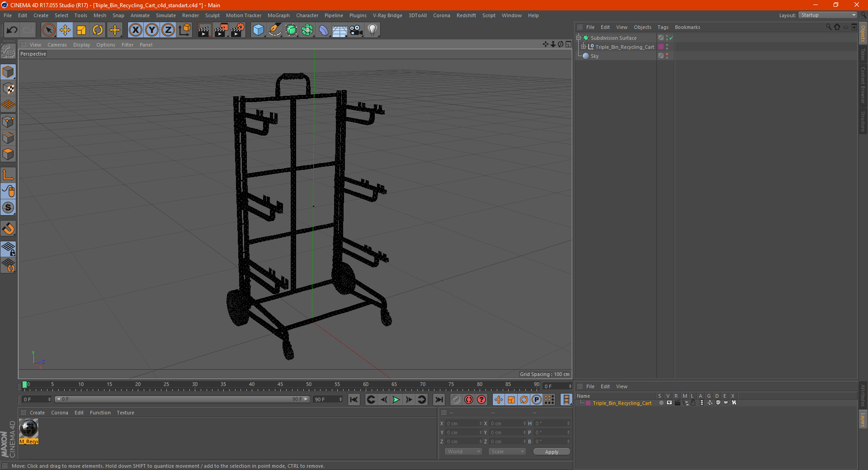Expand Triple_Bin_Recycling_Cart object node

(x=584, y=47)
